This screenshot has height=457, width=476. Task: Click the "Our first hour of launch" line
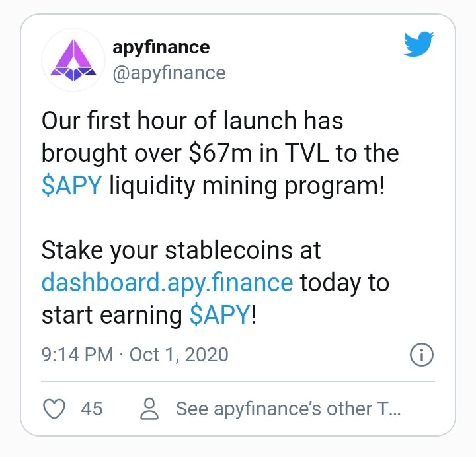pos(192,120)
